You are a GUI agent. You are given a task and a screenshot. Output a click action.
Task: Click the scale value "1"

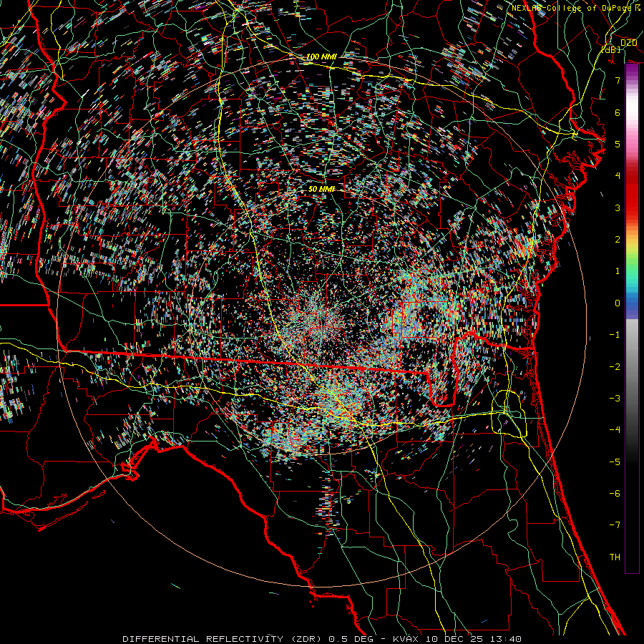[618, 271]
